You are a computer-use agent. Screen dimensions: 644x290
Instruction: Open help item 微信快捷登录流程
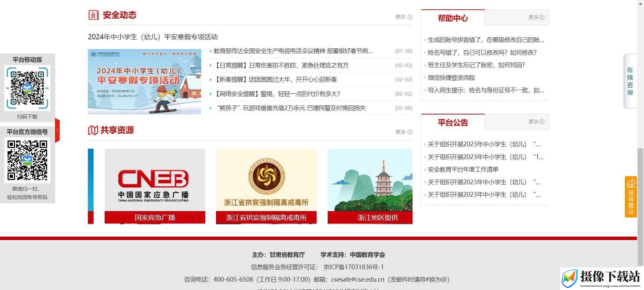pyautogui.click(x=451, y=78)
